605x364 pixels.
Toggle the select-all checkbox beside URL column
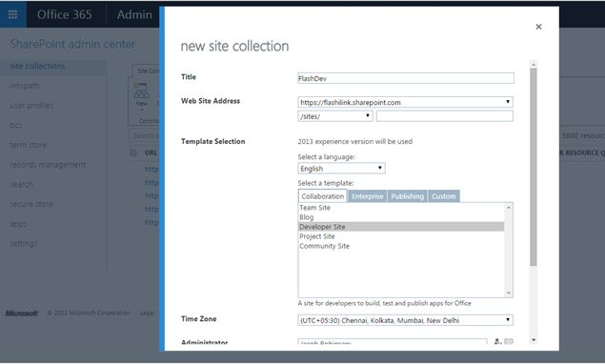(x=133, y=152)
